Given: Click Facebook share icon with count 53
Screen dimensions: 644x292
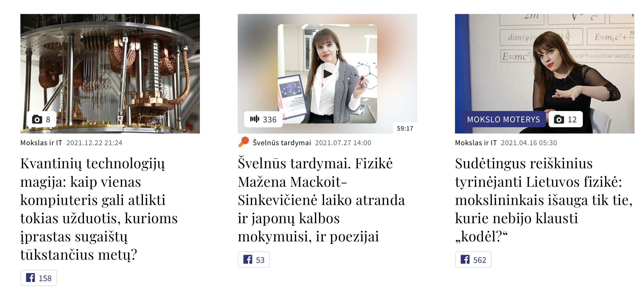Looking at the screenshot, I should 248,260.
